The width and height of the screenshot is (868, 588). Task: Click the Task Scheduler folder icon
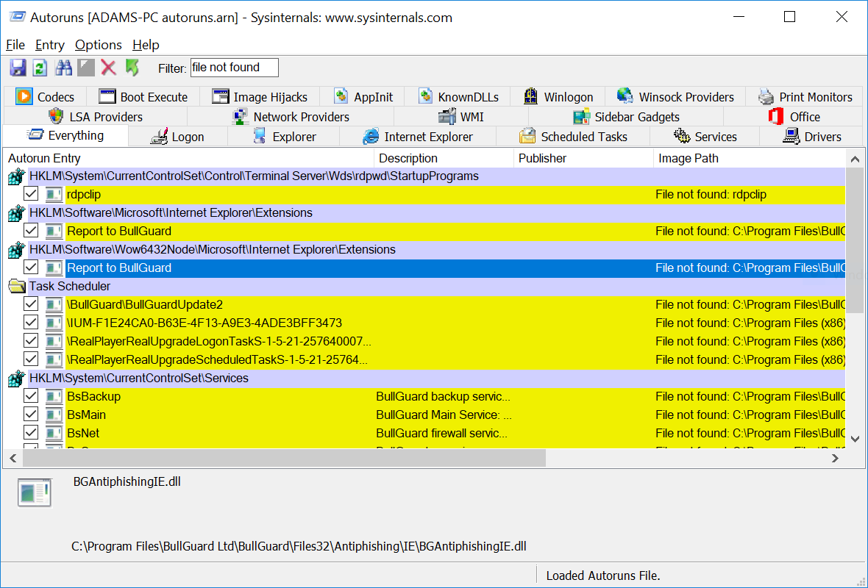(x=17, y=286)
